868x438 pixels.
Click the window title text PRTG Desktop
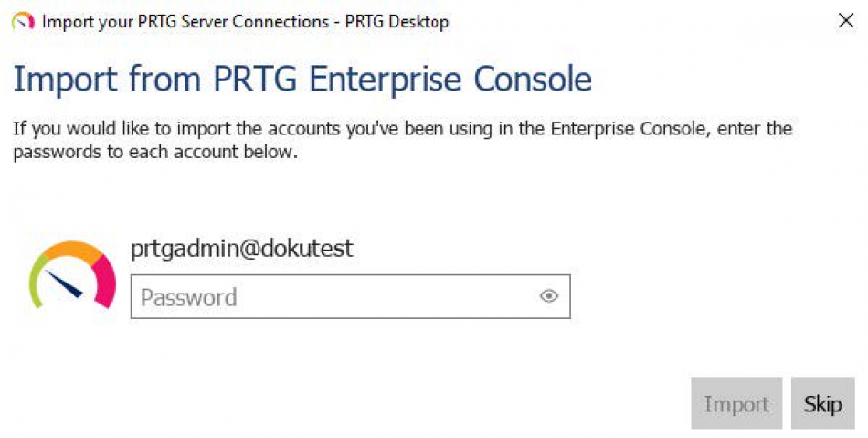(x=397, y=22)
